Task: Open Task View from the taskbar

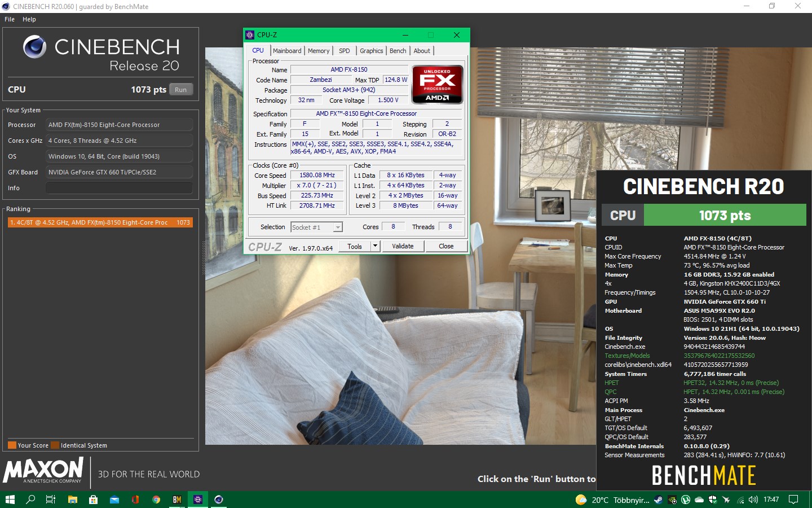Action: pos(51,500)
